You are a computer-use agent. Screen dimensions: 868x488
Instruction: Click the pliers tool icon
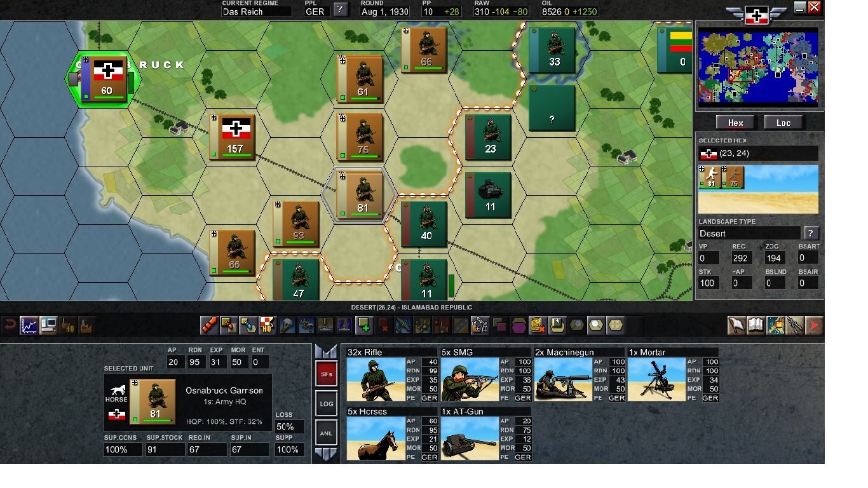[x=794, y=325]
